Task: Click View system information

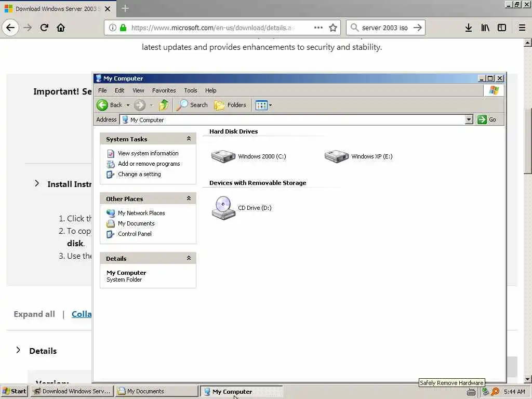Action: pyautogui.click(x=148, y=153)
